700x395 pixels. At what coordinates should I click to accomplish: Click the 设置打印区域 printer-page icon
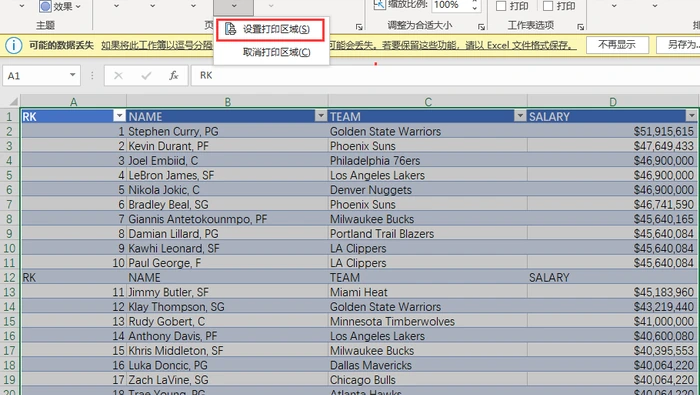230,29
